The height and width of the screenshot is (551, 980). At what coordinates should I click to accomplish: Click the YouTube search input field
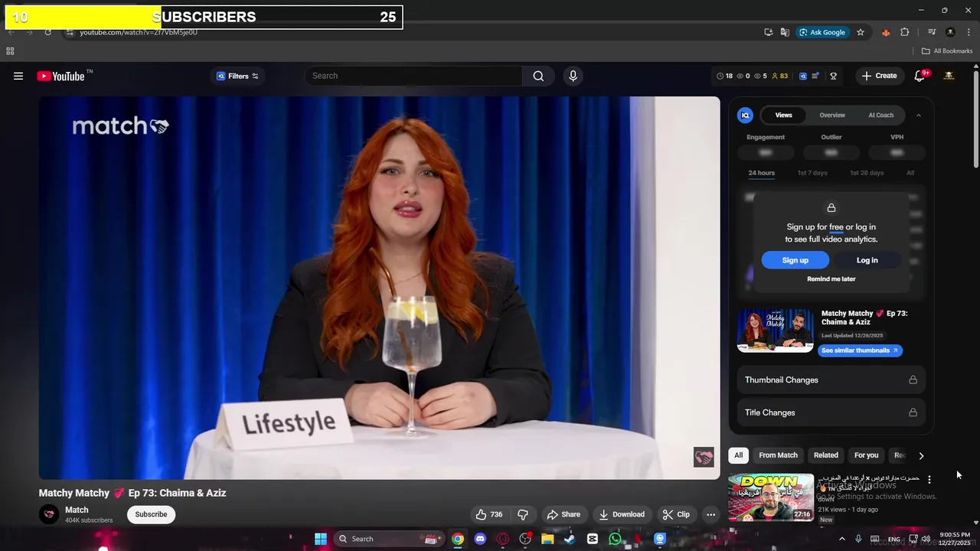[x=413, y=76]
